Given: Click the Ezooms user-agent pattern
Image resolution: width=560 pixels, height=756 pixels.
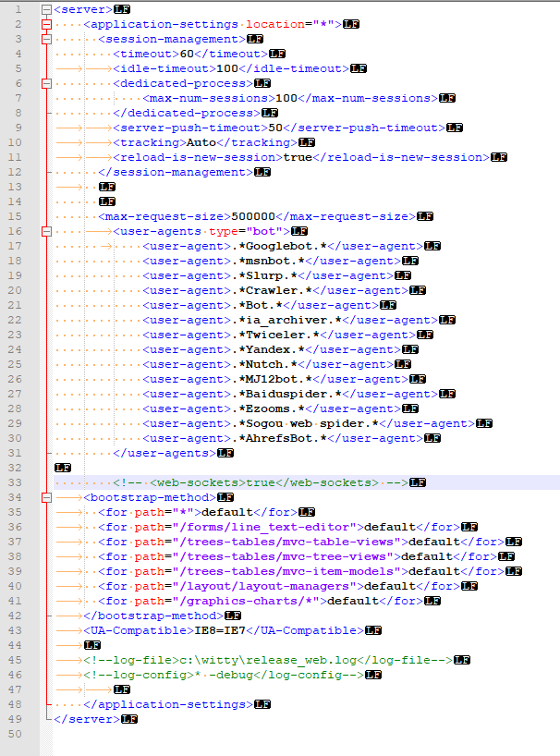Looking at the screenshot, I should coord(268,408).
